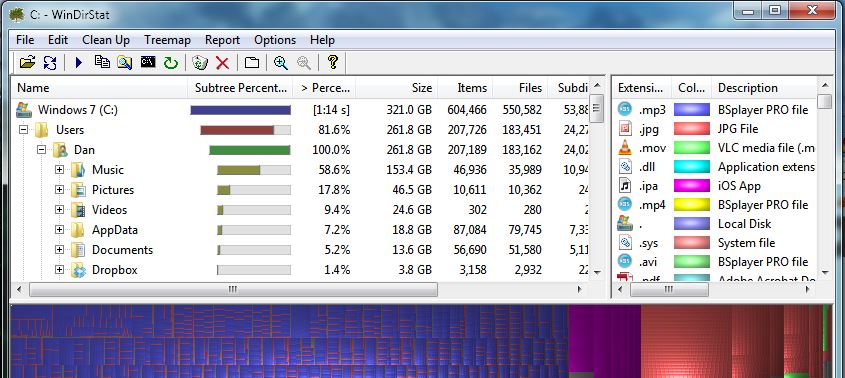Click the Properties toolbar icon
The image size is (845, 378).
(252, 63)
